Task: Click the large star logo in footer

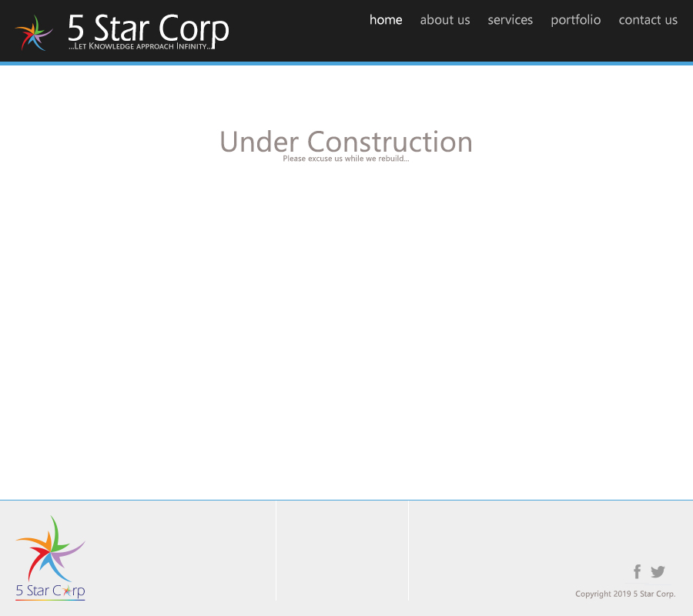Action: (50, 548)
